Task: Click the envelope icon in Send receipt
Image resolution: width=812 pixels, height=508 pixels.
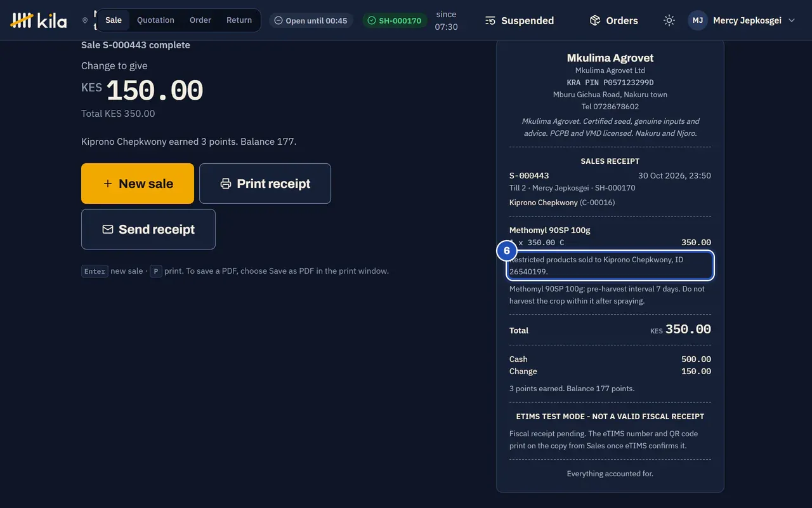Action: (108, 229)
